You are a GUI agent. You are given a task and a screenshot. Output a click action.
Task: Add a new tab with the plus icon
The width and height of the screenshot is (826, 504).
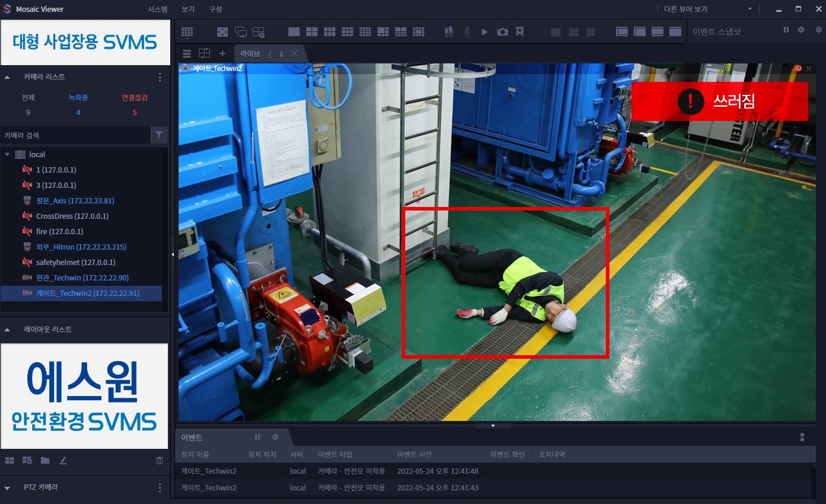[223, 53]
